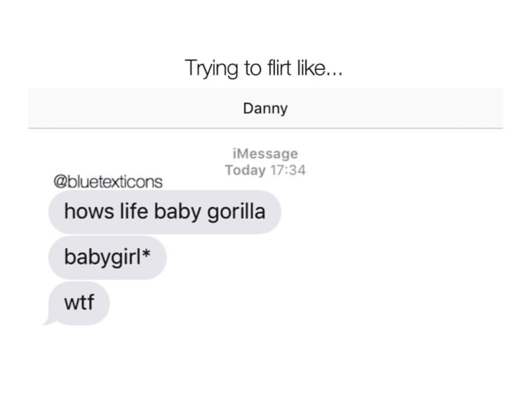This screenshot has width=525, height=420.
Task: Click the word 'life' in first bubble
Action: (134, 212)
